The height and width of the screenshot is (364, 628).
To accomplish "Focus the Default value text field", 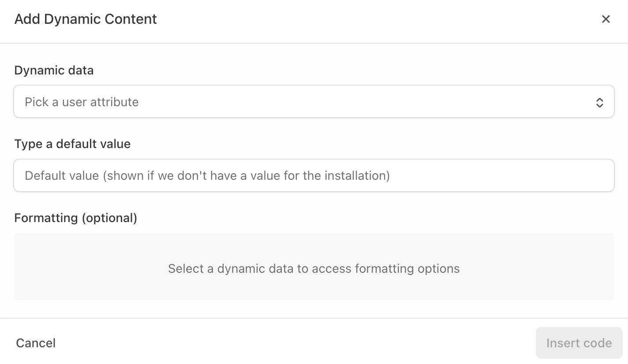I will tap(314, 175).
